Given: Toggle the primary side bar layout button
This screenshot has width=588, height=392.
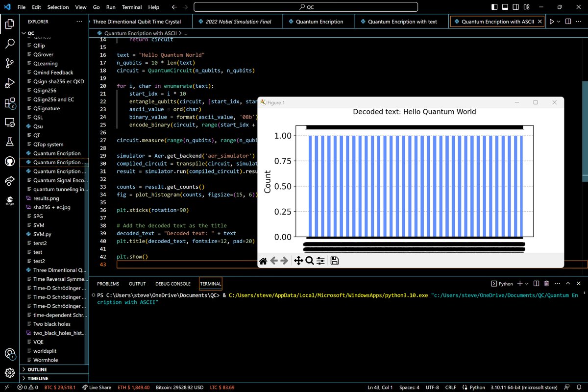Looking at the screenshot, I should tap(495, 7).
